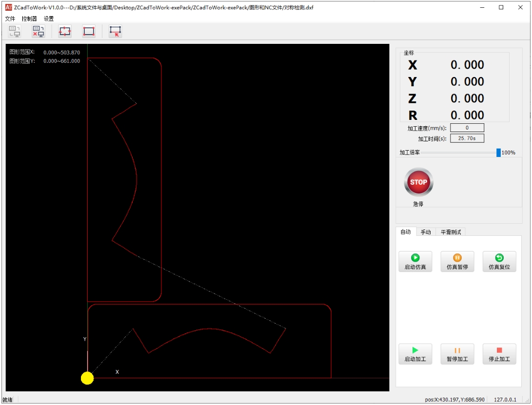The width and height of the screenshot is (532, 405).
Task: Click the 急停 label under STOP
Action: 418,204
